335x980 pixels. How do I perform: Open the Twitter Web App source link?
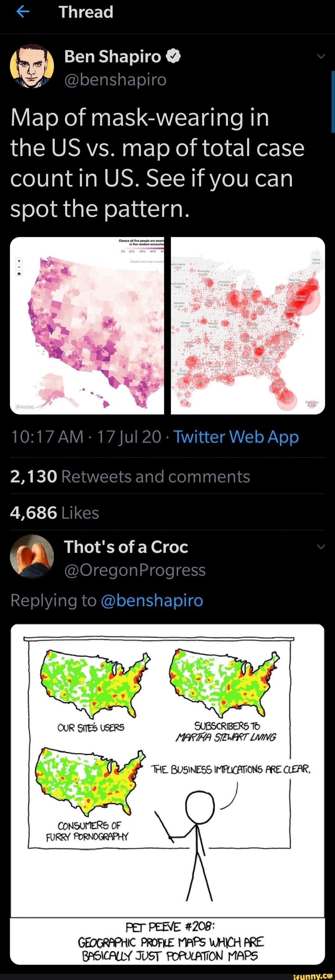click(236, 437)
